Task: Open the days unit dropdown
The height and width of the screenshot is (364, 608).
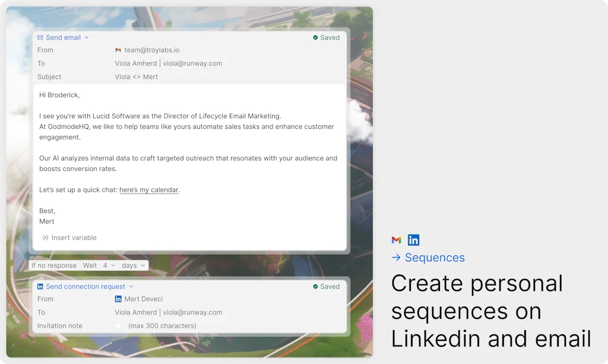Action: [x=133, y=265]
